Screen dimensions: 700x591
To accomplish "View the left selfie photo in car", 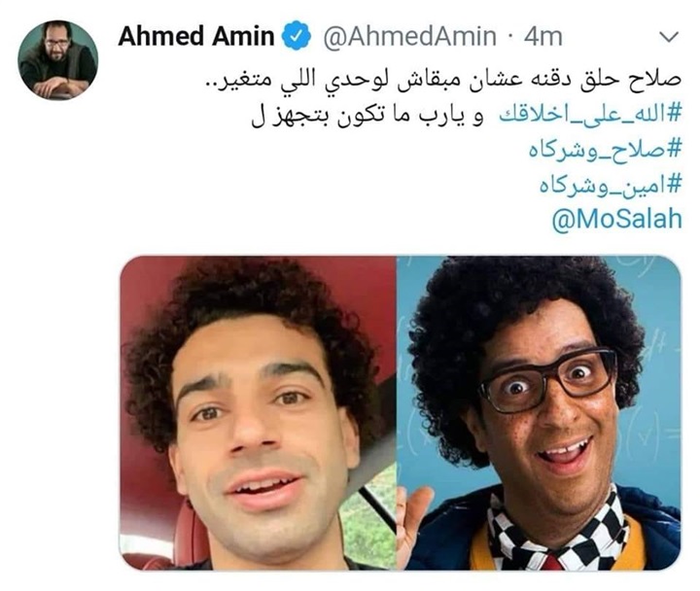I will coord(258,413).
